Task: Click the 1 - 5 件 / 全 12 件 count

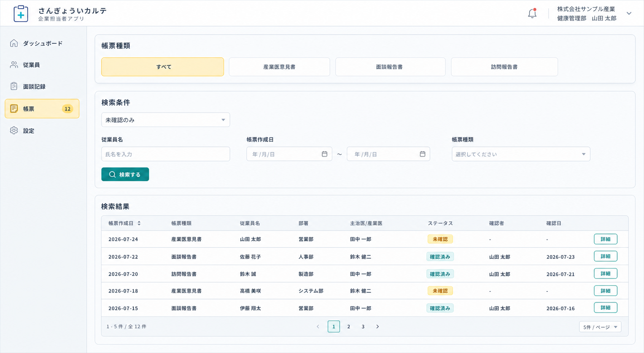Action: click(126, 326)
